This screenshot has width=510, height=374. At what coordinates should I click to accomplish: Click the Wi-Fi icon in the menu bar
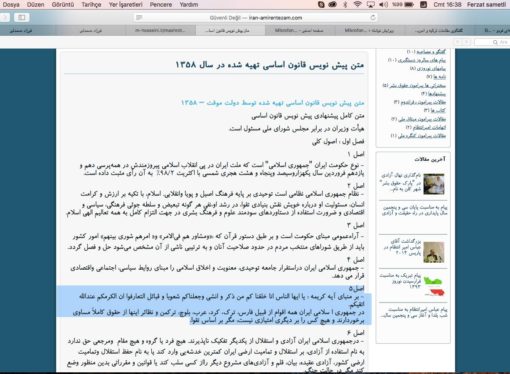[x=357, y=5]
